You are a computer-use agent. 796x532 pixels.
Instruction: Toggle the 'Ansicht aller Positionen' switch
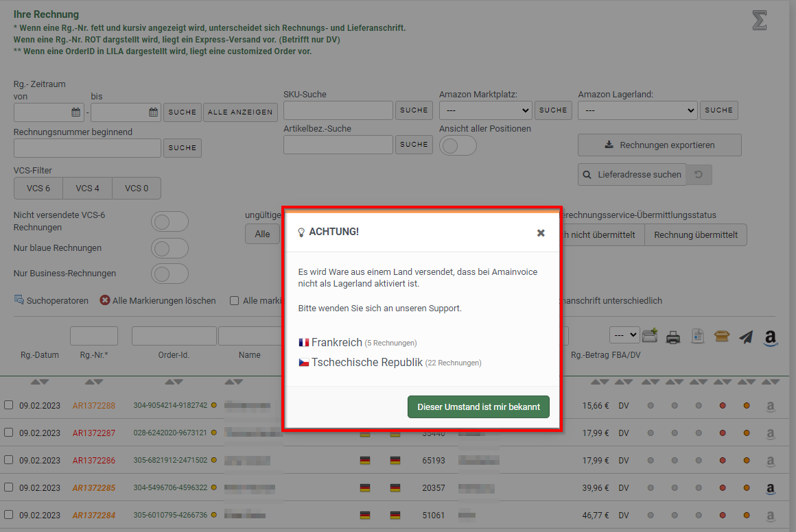point(458,145)
